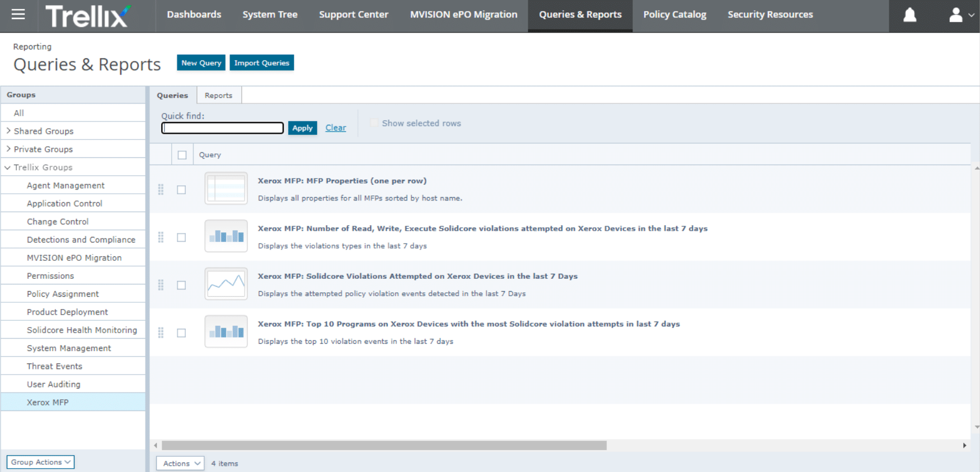Image resolution: width=980 pixels, height=472 pixels.
Task: Open the Group Actions dropdown
Action: (x=40, y=462)
